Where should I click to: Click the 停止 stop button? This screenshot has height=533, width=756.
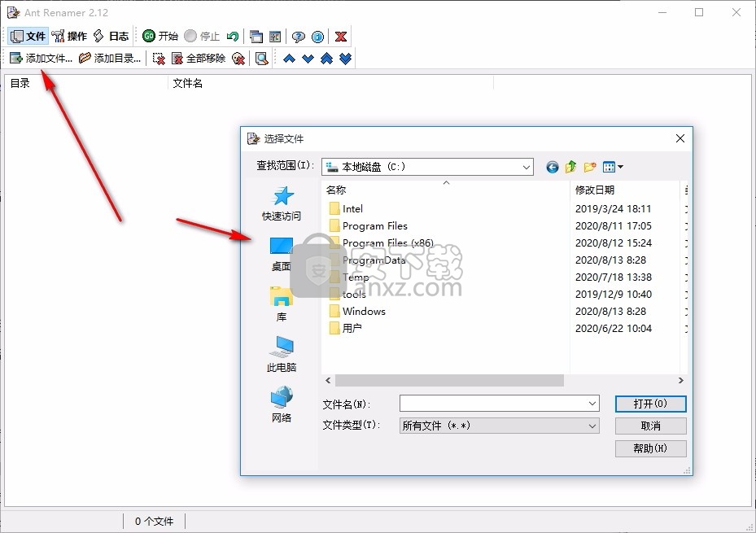coord(202,36)
